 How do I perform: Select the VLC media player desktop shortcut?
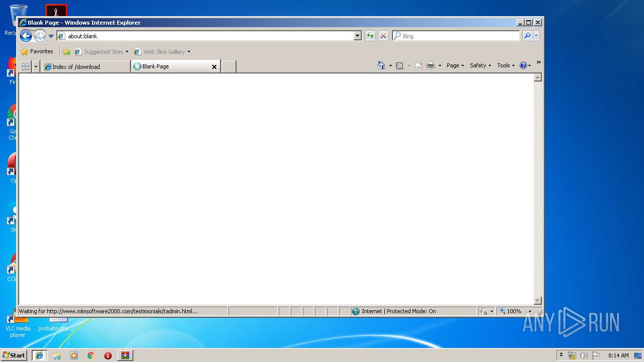18,327
